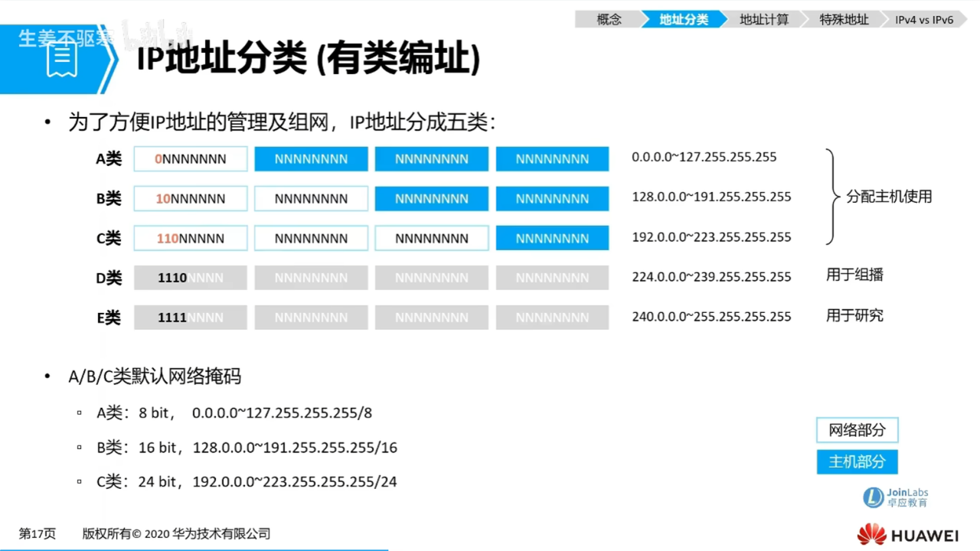Switch to the 地址计算 tab
The height and width of the screenshot is (551, 980).
click(x=763, y=20)
